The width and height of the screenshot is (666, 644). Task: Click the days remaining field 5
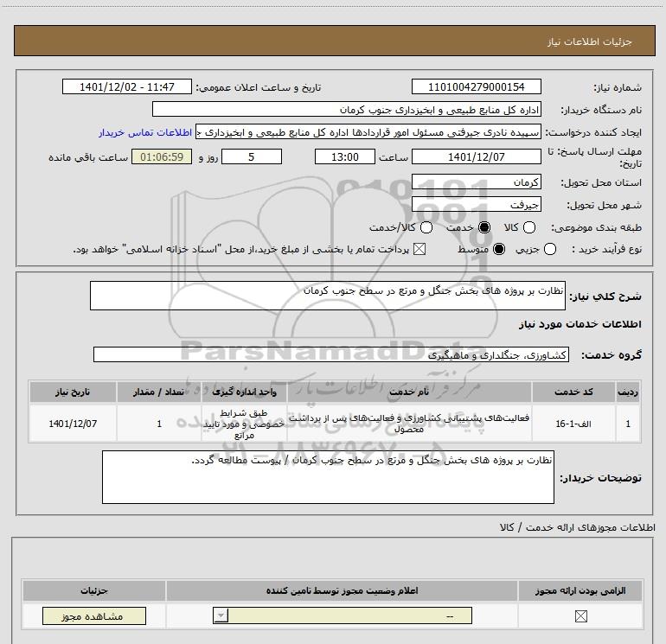(252, 156)
